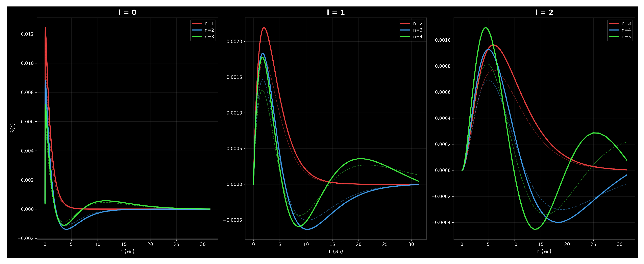This screenshot has height=264, width=644.
Task: Click the n=2 legend entry in l = 0 plot
Action: (x=203, y=30)
